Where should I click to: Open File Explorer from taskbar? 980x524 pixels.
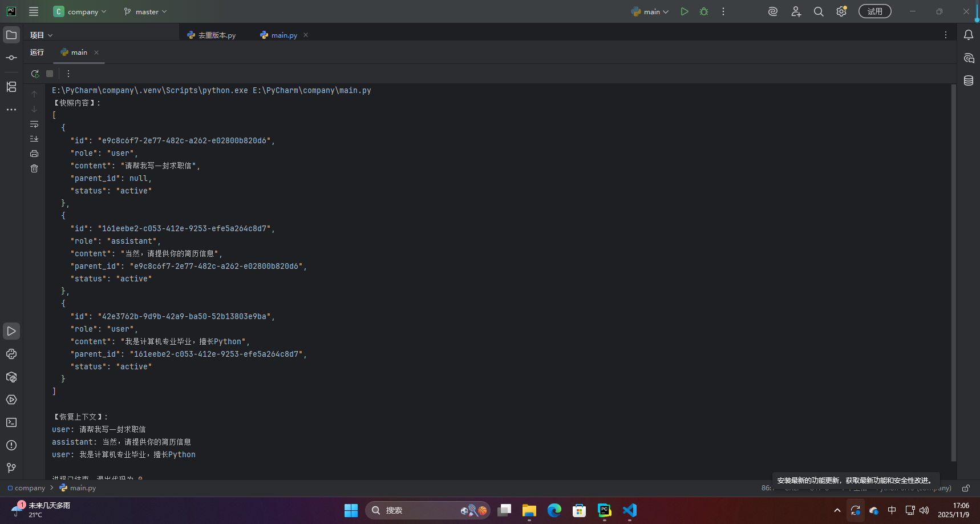pos(529,510)
